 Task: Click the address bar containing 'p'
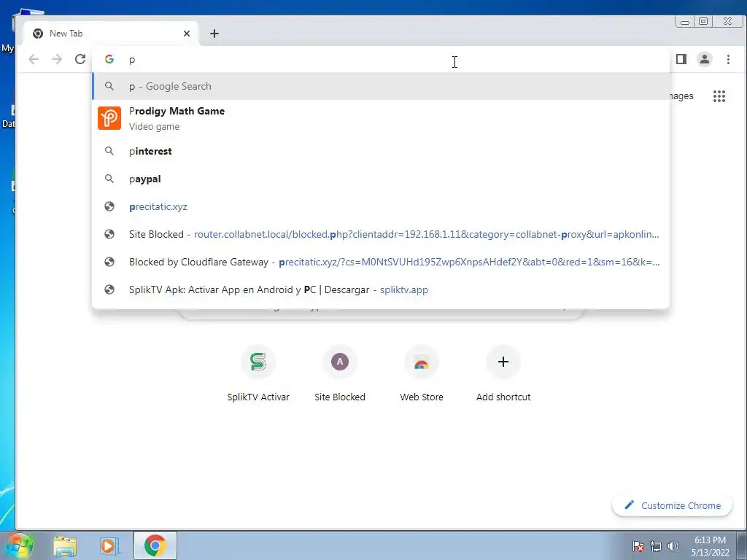tap(381, 59)
